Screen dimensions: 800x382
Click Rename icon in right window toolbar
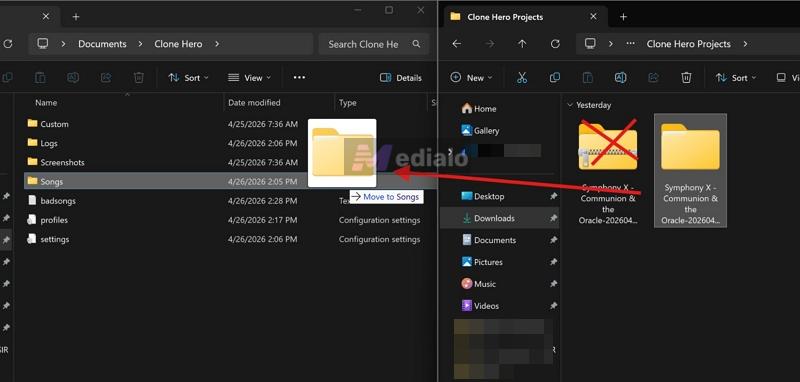tap(620, 78)
